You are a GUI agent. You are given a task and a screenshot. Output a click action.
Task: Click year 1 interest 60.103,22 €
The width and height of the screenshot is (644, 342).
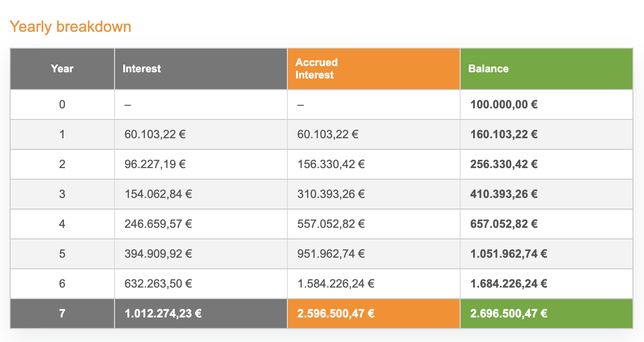tap(155, 134)
